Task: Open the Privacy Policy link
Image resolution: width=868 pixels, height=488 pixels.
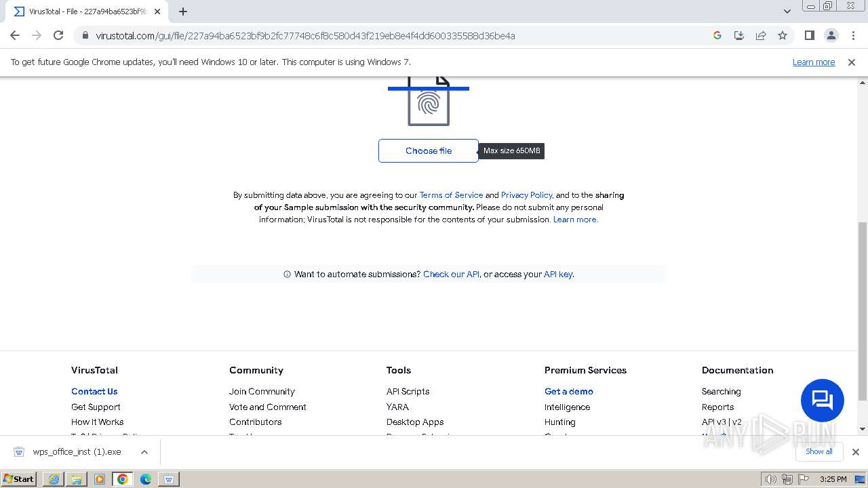Action: tap(526, 195)
